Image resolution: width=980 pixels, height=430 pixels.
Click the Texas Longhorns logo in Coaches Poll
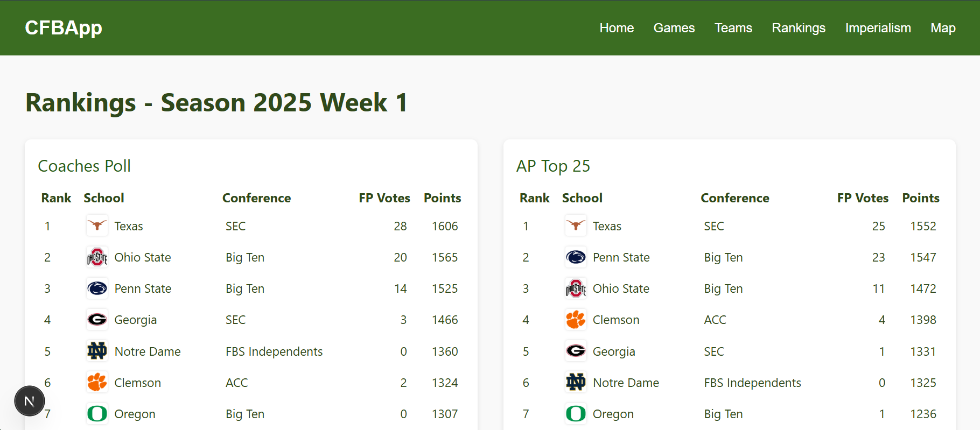[x=97, y=225]
